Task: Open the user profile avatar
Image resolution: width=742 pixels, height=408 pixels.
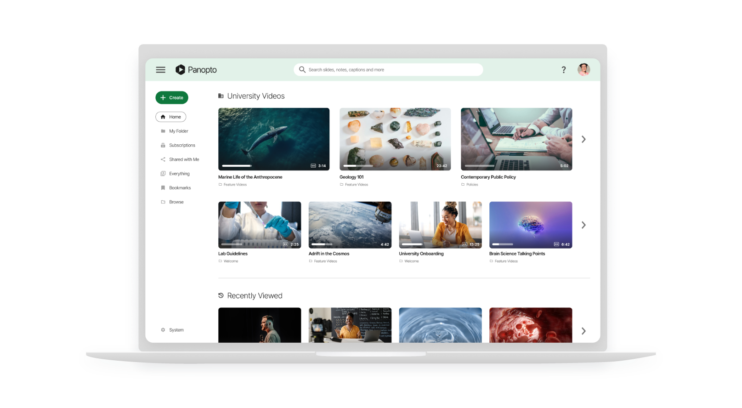Action: tap(584, 70)
